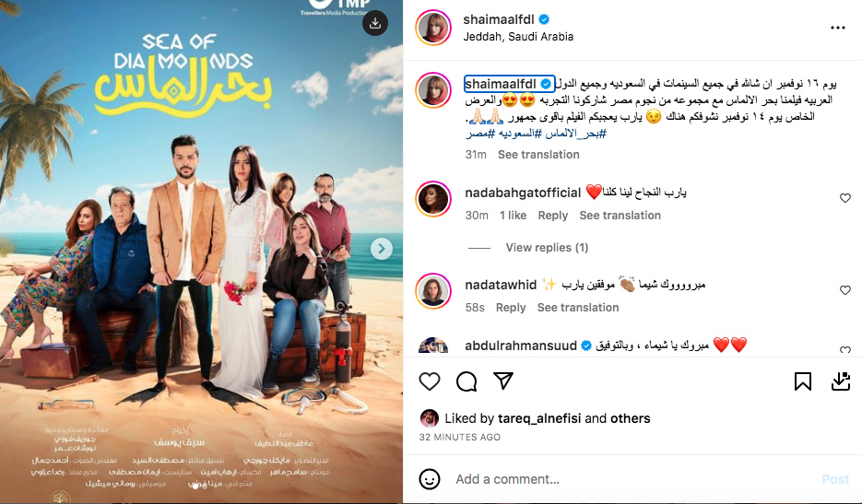
Task: Click the download icon on the poster
Action: (x=375, y=23)
